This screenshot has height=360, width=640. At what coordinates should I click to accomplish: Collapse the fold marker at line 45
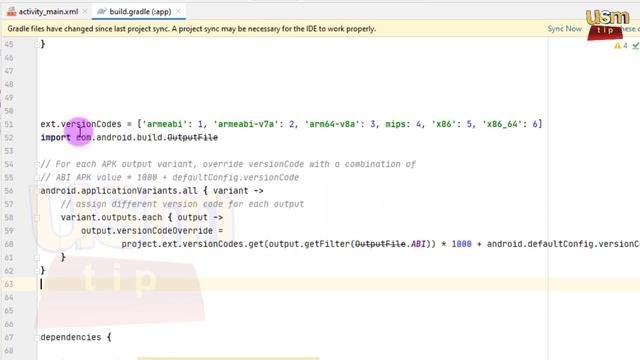tap(36, 44)
